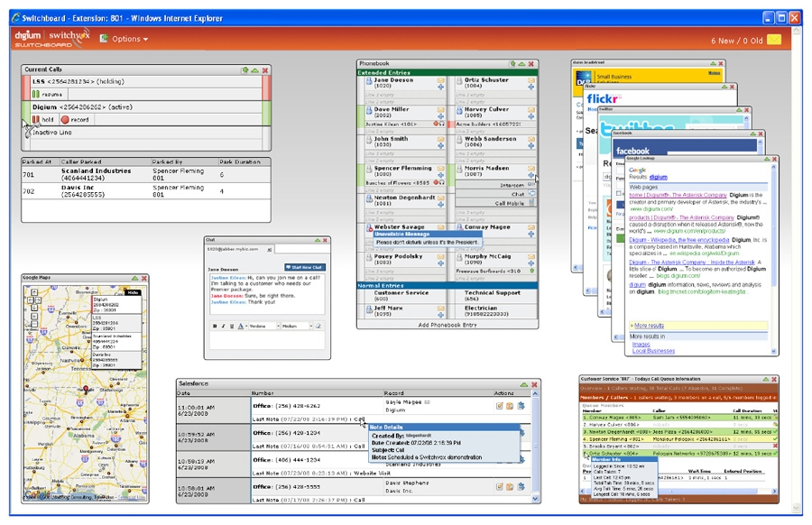Click the plus icon for Ortiz Schuster
Viewport: 812px width, 525px height.
click(x=531, y=87)
